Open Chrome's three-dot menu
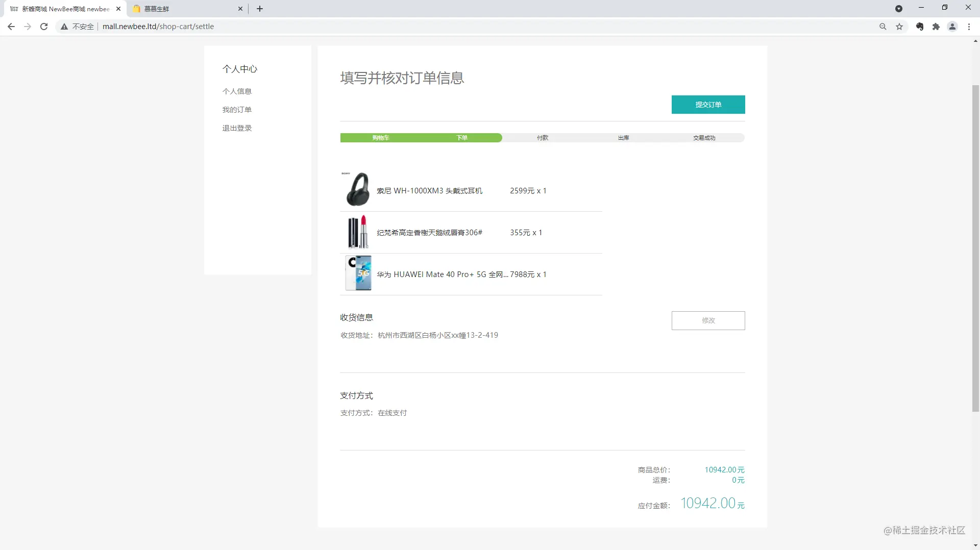 969,27
